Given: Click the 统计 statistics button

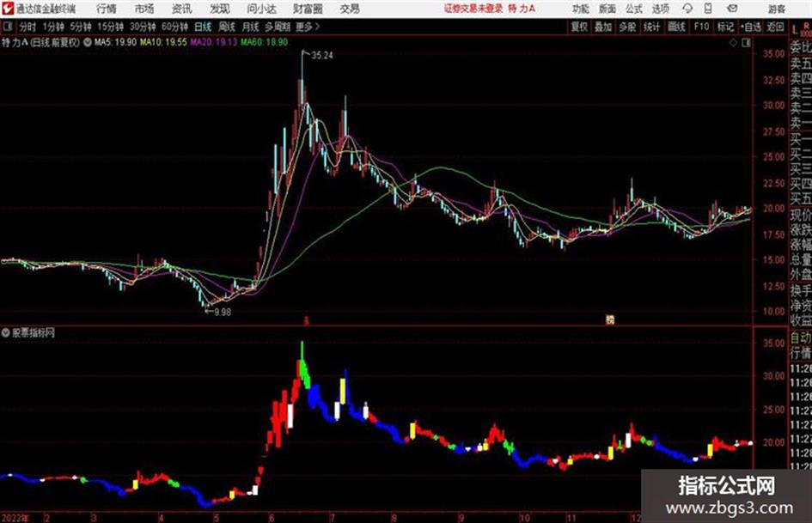Looking at the screenshot, I should click(x=651, y=27).
